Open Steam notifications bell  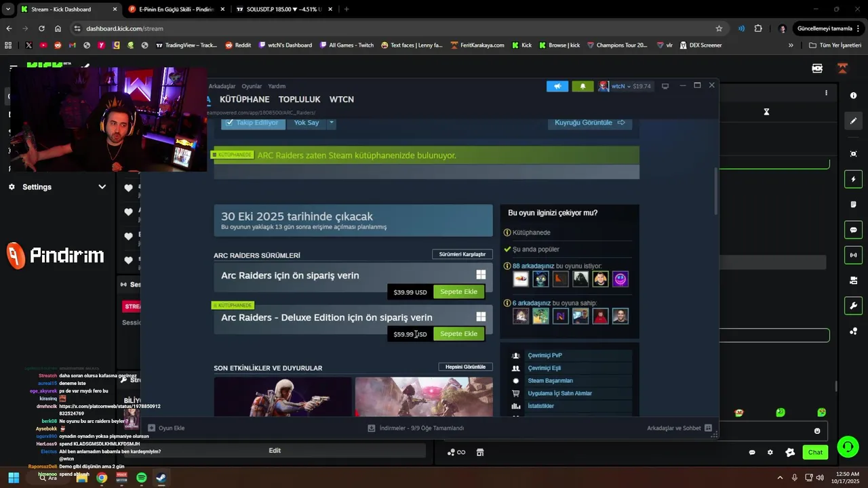[583, 86]
